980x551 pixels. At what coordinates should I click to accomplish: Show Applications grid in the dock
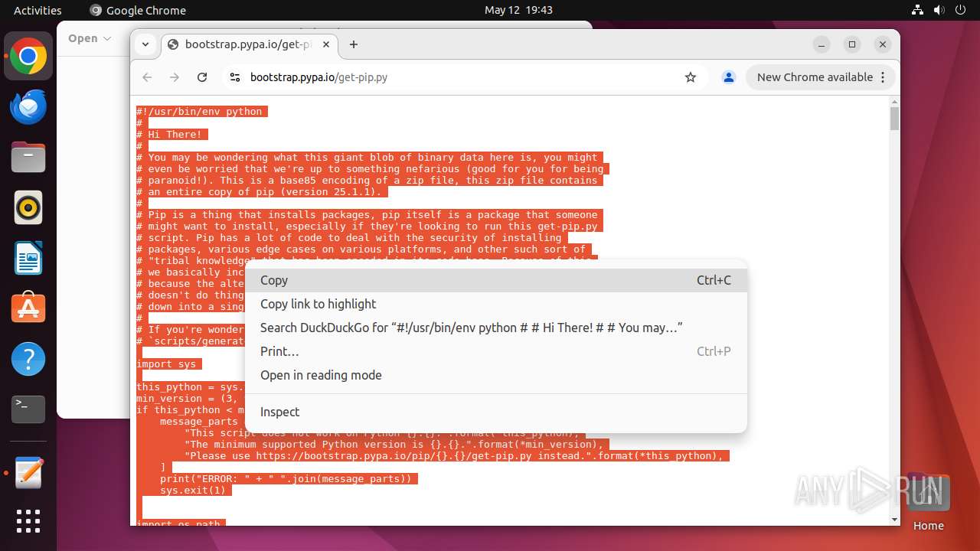(28, 521)
